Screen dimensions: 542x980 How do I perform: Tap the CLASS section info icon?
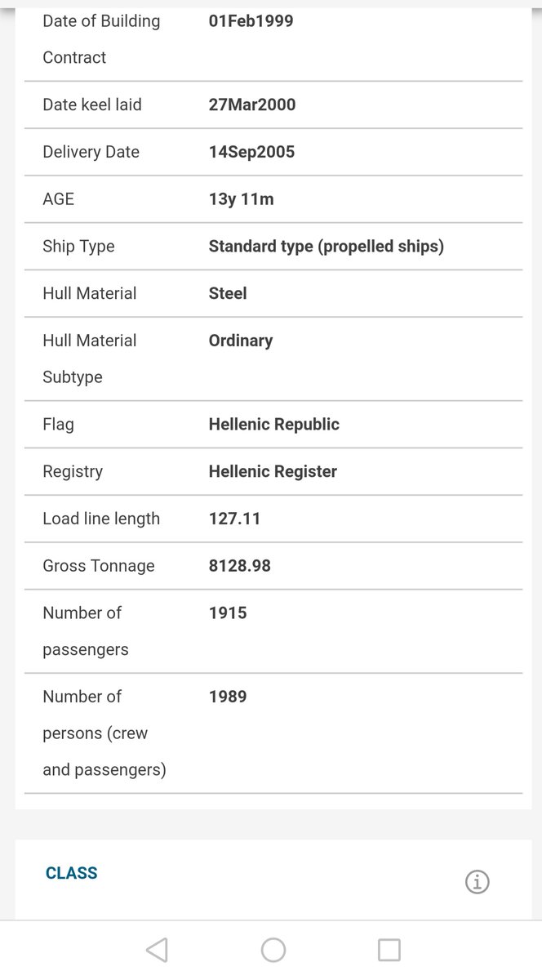point(477,882)
